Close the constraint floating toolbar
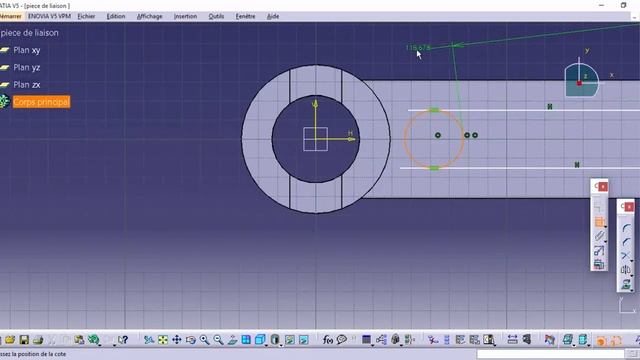This screenshot has height=360, width=640. (x=603, y=187)
